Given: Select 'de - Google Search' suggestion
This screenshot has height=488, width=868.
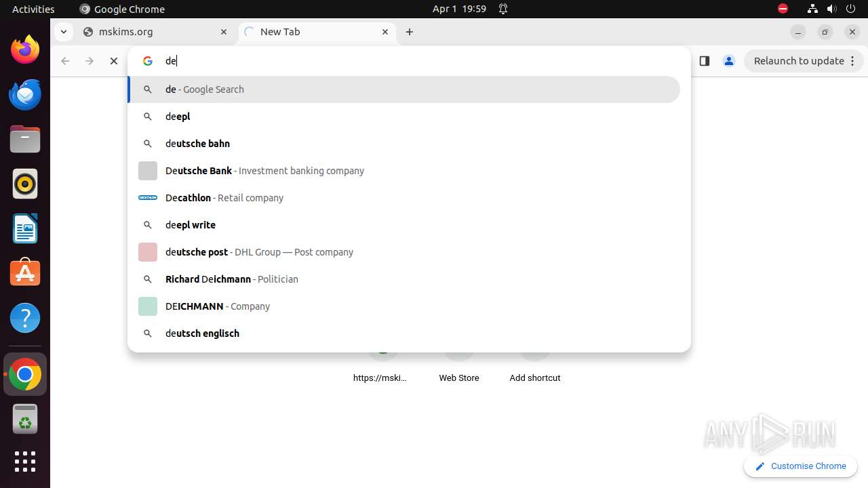Looking at the screenshot, I should coord(404,89).
